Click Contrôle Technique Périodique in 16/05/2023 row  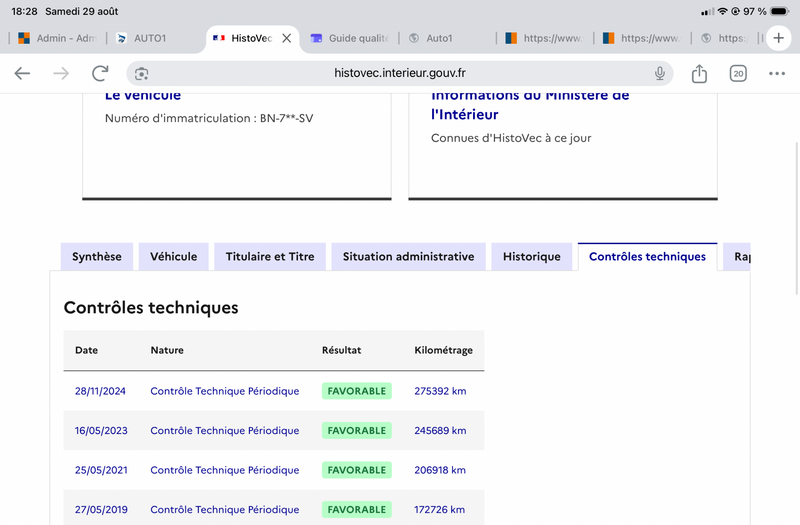pyautogui.click(x=224, y=431)
